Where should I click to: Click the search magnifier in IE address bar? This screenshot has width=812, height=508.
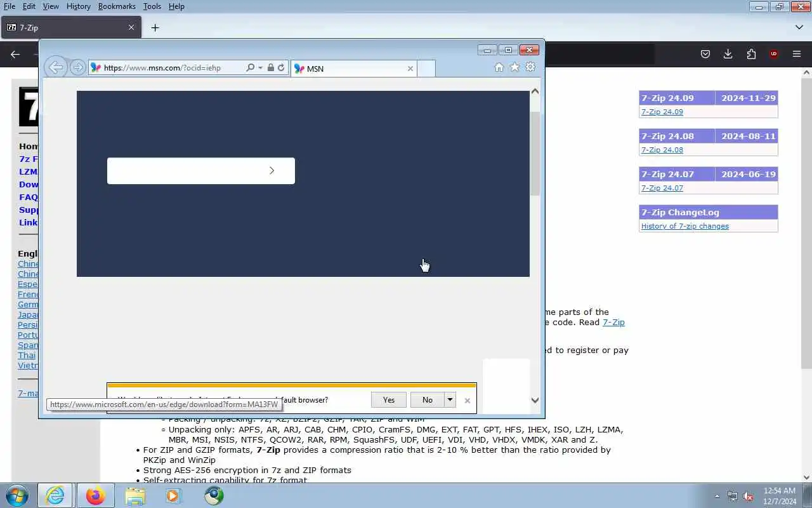coord(250,67)
